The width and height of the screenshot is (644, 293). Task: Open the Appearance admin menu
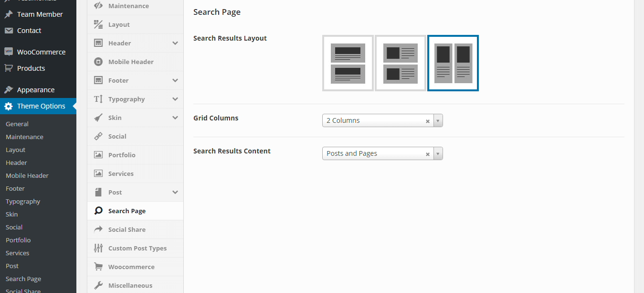pyautogui.click(x=36, y=90)
